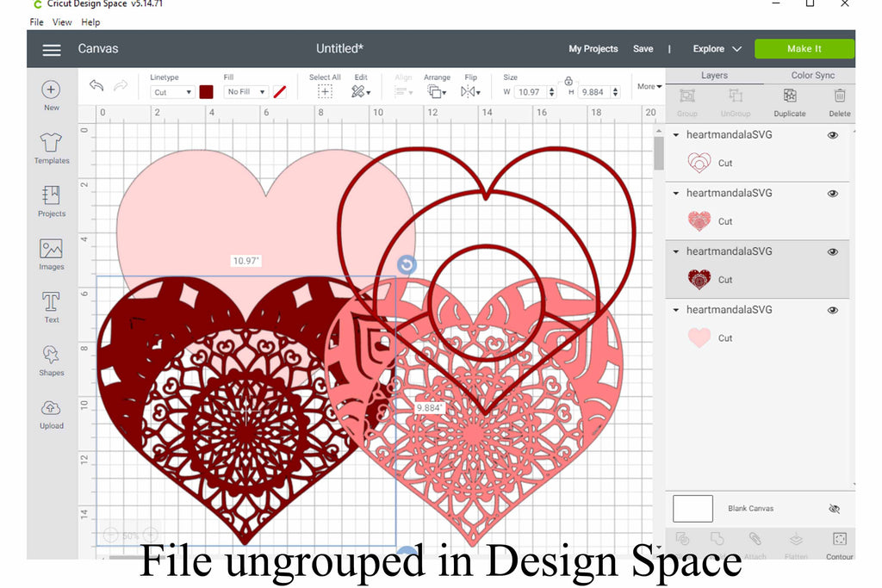Click the Flatten tool
Image resolution: width=882 pixels, height=588 pixels.
(796, 545)
